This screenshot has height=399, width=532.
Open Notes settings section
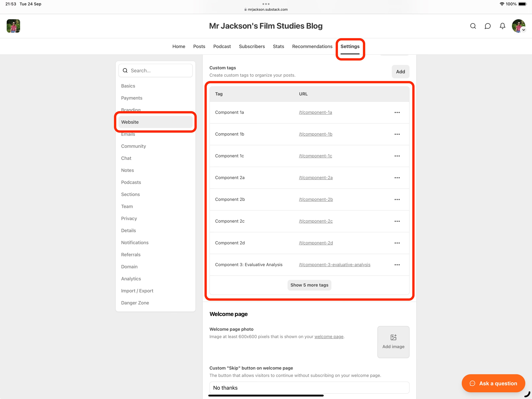(155, 170)
